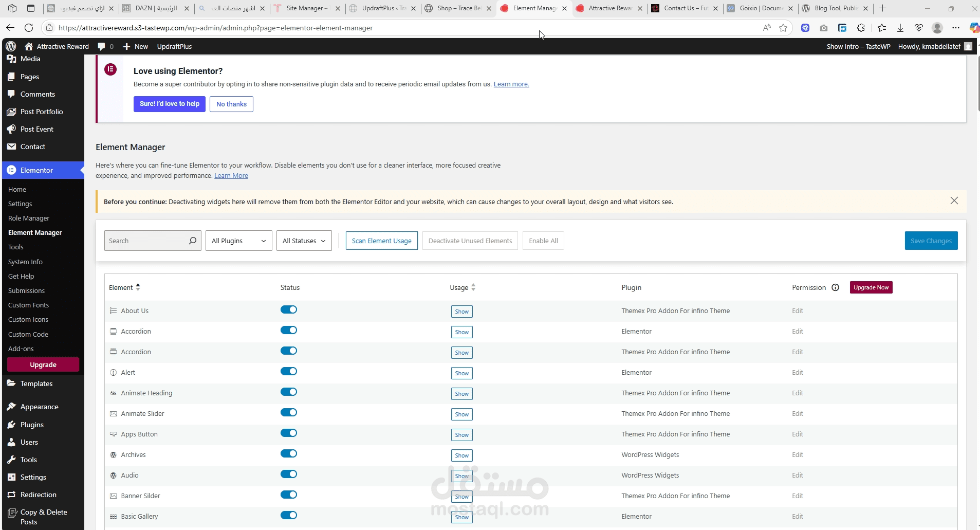
Task: Open Role Manager submenu item
Action: (x=29, y=218)
